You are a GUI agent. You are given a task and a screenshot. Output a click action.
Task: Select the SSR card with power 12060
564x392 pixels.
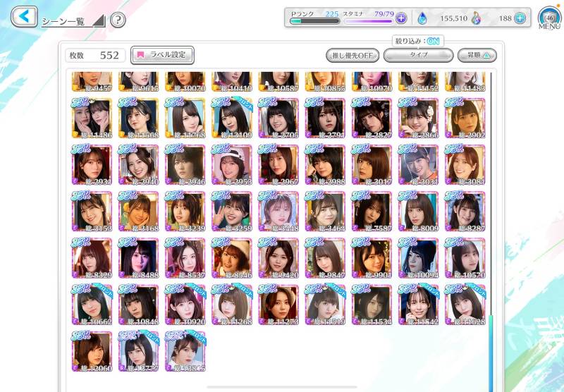pos(92,351)
